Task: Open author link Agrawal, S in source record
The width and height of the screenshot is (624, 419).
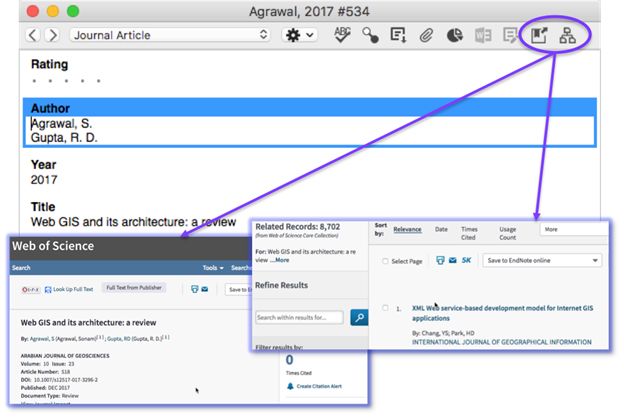Action: coord(42,339)
